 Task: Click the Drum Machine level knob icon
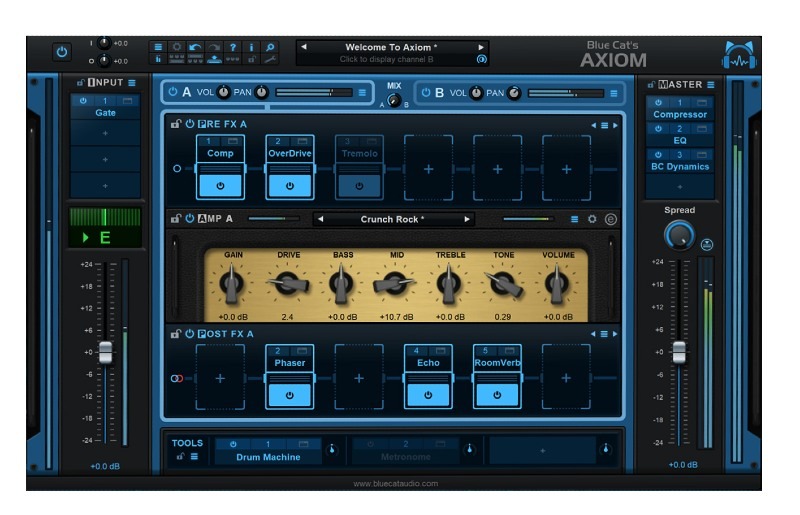point(332,449)
